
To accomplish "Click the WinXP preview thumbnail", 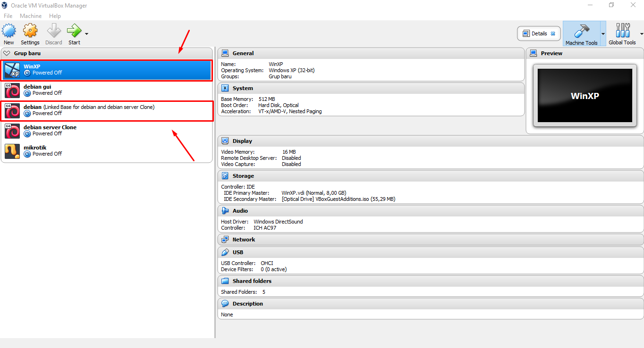I will click(x=585, y=96).
